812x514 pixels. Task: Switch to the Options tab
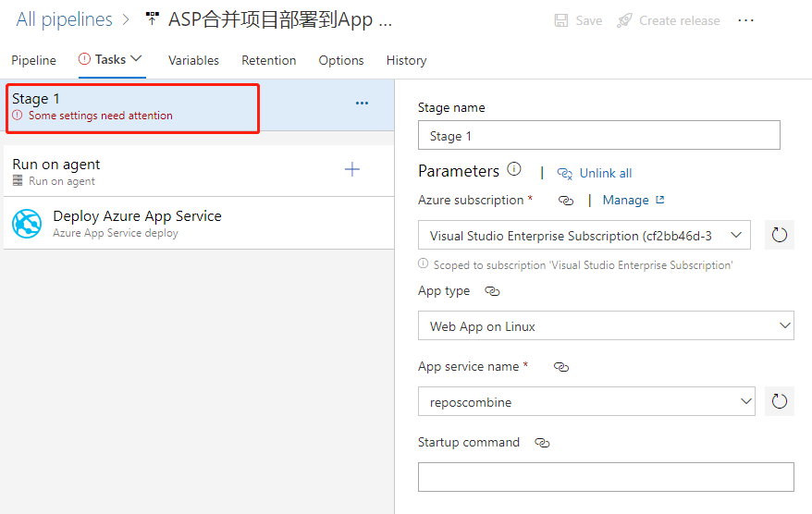341,61
